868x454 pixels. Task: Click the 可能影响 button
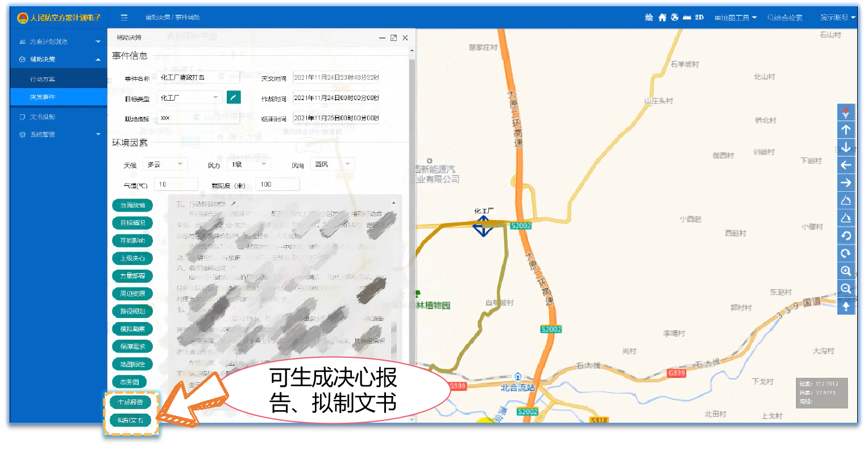pyautogui.click(x=133, y=240)
